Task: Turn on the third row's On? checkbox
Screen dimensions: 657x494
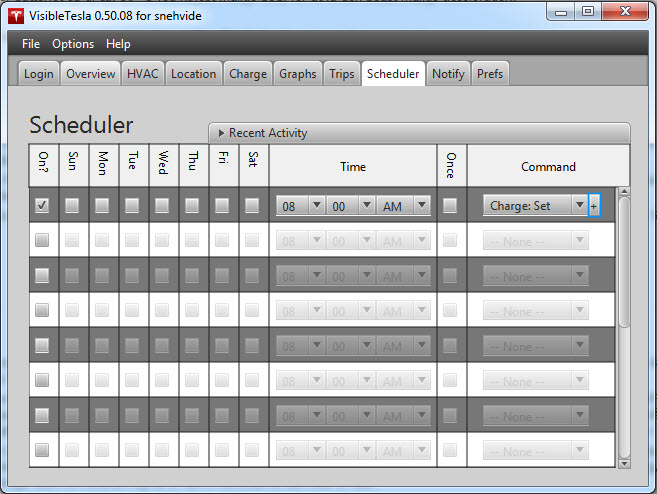Action: tap(42, 275)
